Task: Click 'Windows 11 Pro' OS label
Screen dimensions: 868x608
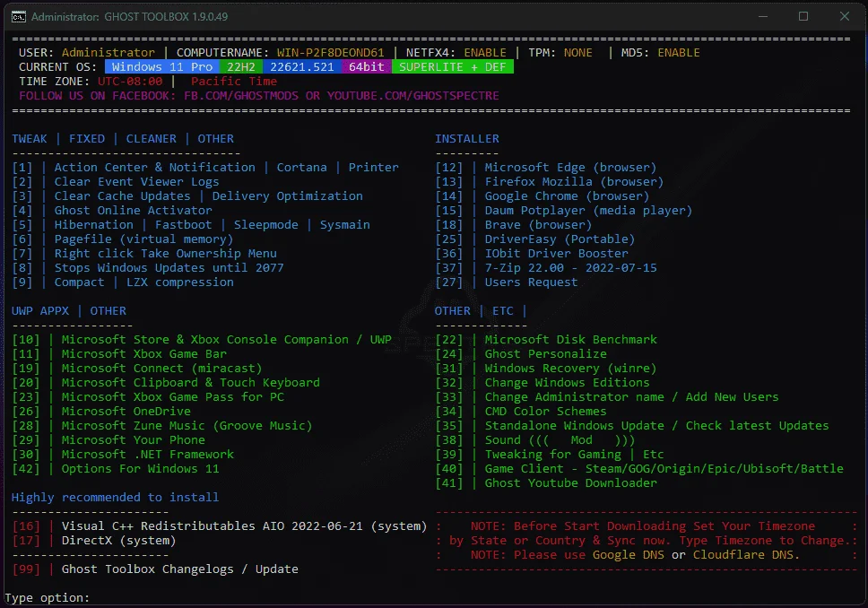Action: point(162,67)
